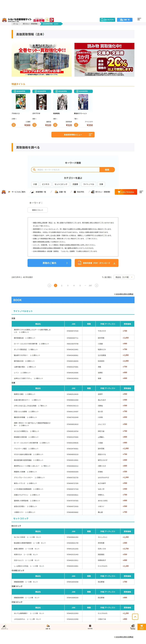
Task: Click 公爵令嬢の嗜み 1-8巻セット row
Action: click(73, 367)
